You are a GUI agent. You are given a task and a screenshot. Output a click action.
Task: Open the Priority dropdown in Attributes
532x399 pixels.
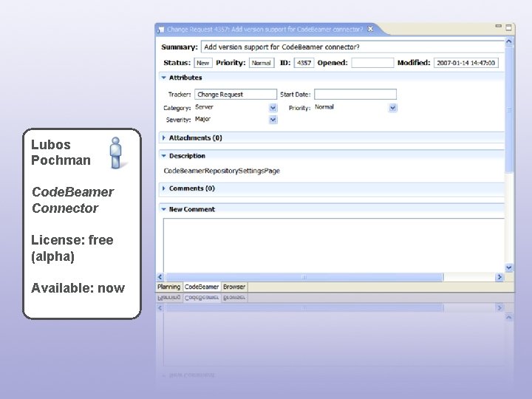tap(392, 108)
